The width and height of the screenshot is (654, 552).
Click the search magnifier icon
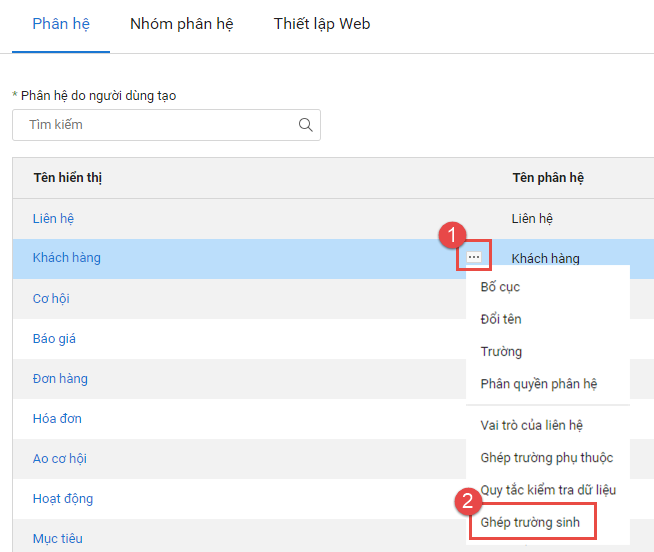pos(305,125)
